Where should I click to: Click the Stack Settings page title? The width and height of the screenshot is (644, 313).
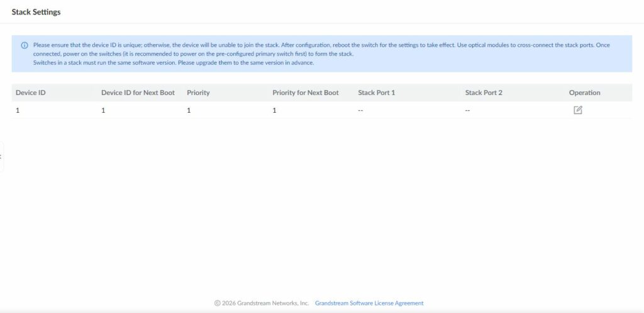[36, 12]
